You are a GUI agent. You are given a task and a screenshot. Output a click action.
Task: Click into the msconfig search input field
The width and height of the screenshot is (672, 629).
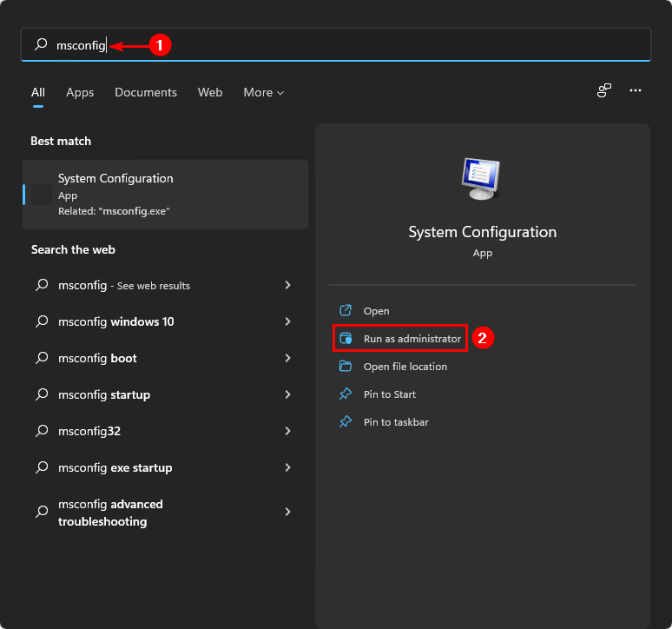click(x=336, y=44)
